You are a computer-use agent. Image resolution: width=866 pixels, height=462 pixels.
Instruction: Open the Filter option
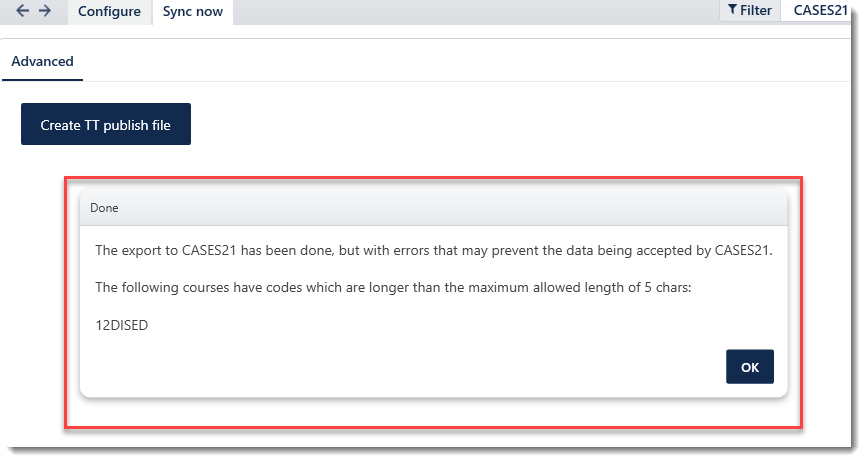tap(750, 10)
